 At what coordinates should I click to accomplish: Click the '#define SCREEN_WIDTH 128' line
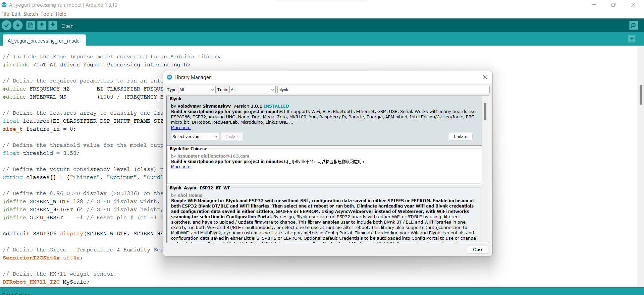[x=83, y=201]
